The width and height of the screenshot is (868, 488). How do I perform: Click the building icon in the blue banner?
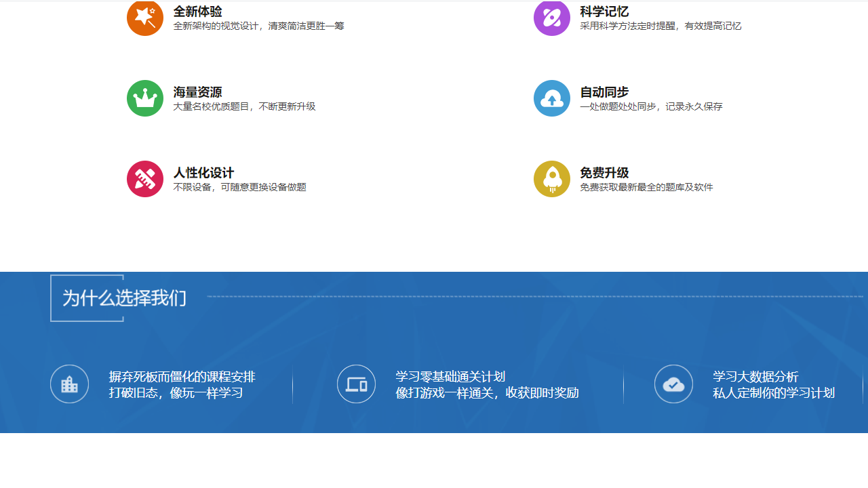point(69,384)
